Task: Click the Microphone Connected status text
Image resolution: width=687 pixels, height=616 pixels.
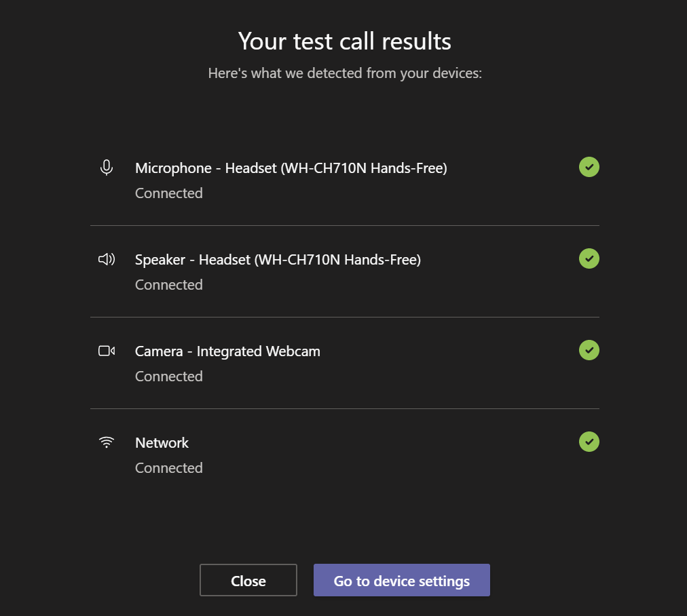Action: coord(168,193)
